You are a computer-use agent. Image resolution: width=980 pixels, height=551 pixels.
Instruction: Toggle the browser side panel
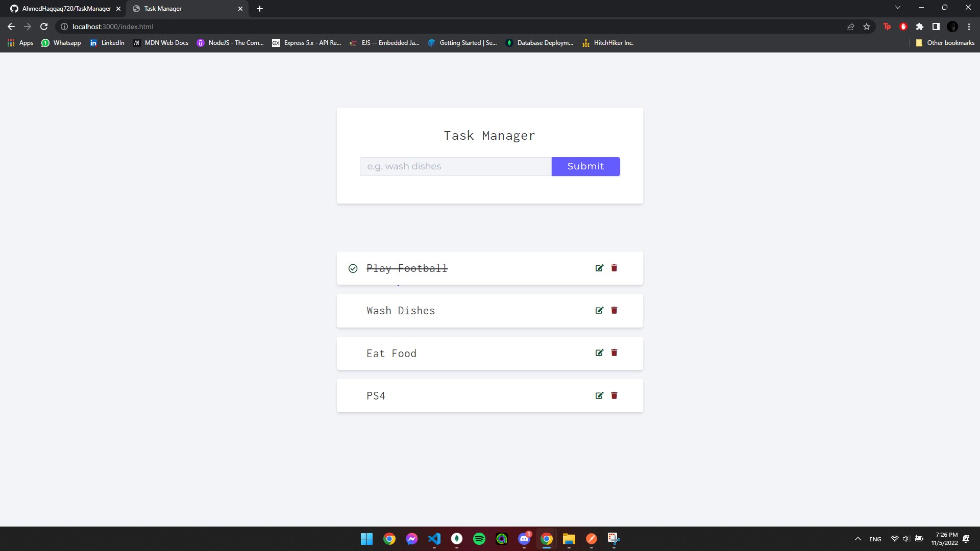(936, 27)
